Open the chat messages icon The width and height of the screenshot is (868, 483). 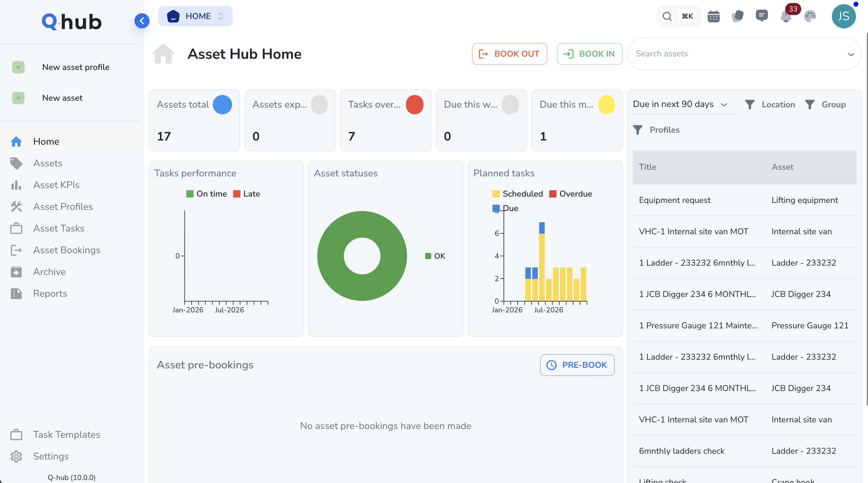762,16
